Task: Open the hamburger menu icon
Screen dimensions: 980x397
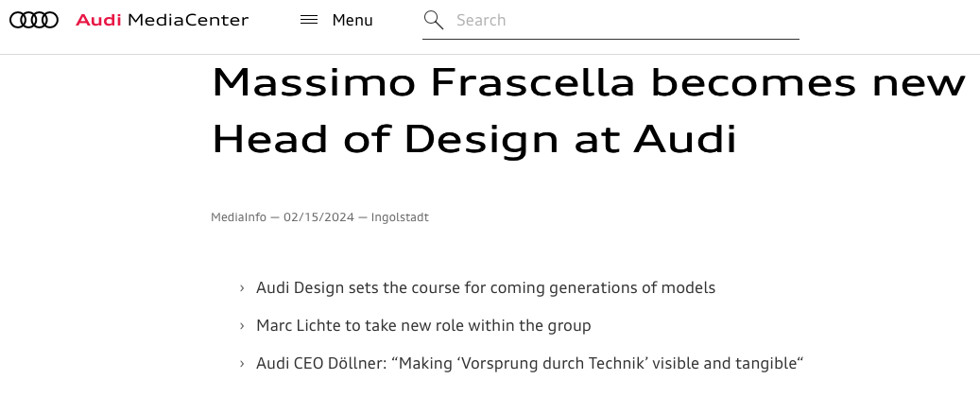Action: click(309, 20)
